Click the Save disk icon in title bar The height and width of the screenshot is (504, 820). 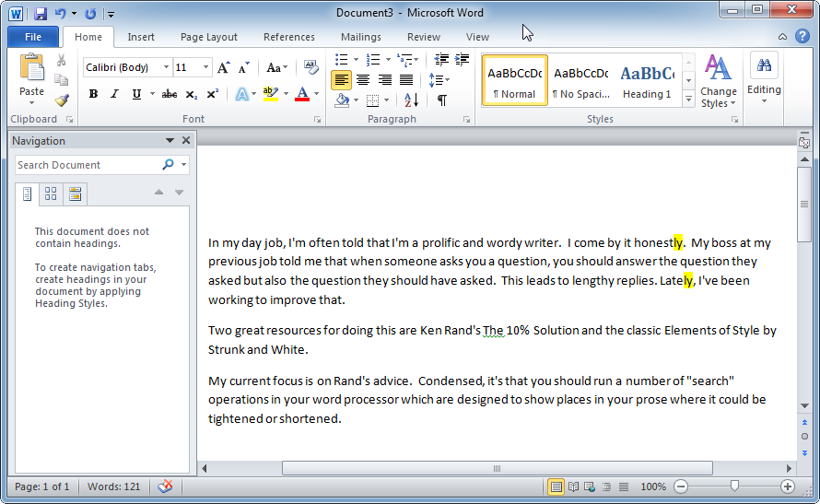pos(41,14)
